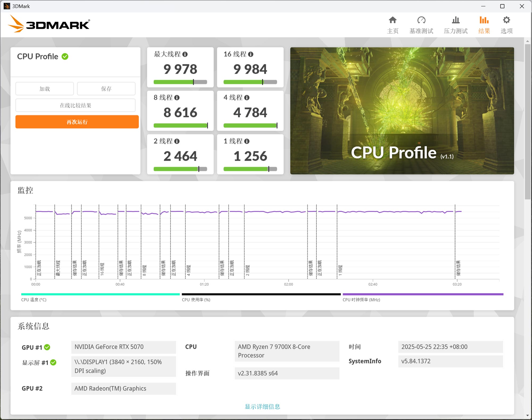Click the 系统信息 system info heading
Viewport: 532px width, 420px height.
34,326
